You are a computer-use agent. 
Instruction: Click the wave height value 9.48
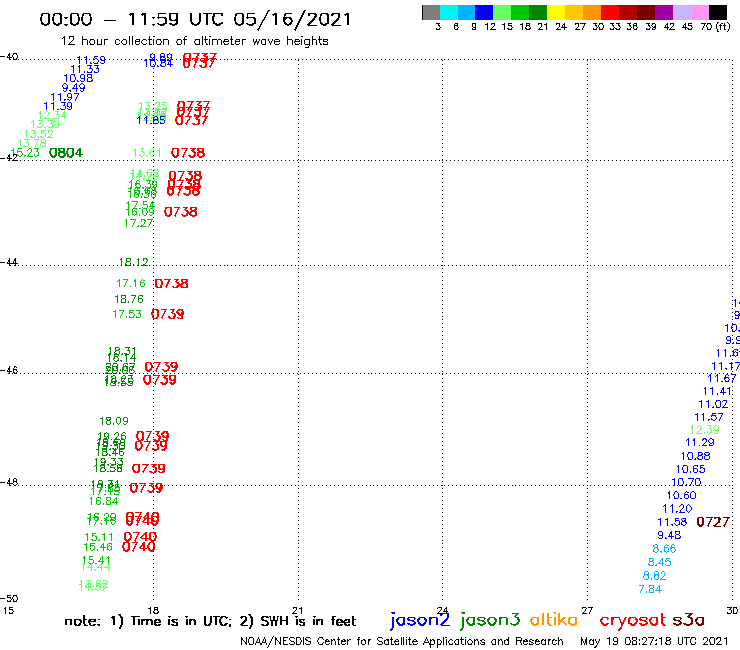[669, 535]
